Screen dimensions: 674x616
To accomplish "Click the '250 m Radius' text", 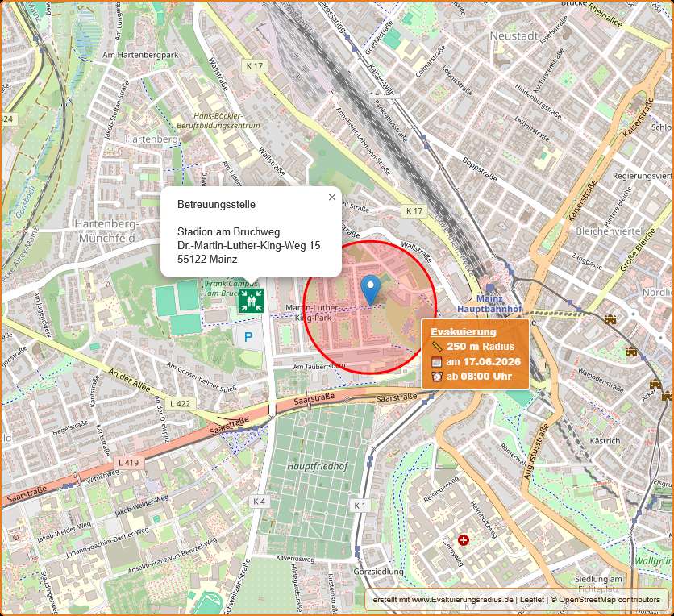I will [481, 347].
